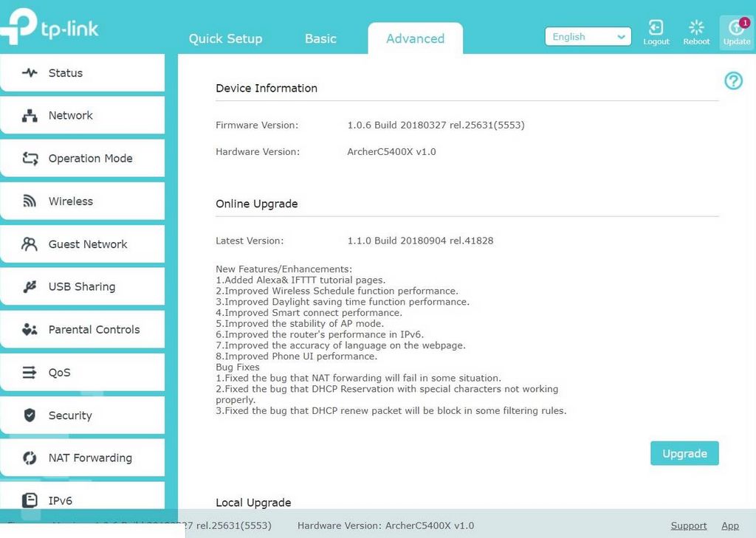Screen dimensions: 756x538
Task: Click the Parental Controls family icon
Action: pyautogui.click(x=30, y=330)
